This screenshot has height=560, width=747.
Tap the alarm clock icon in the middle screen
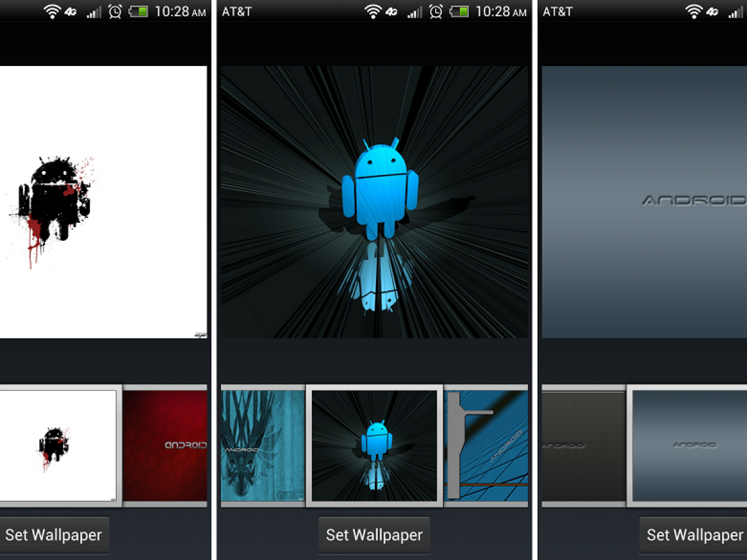pos(436,11)
